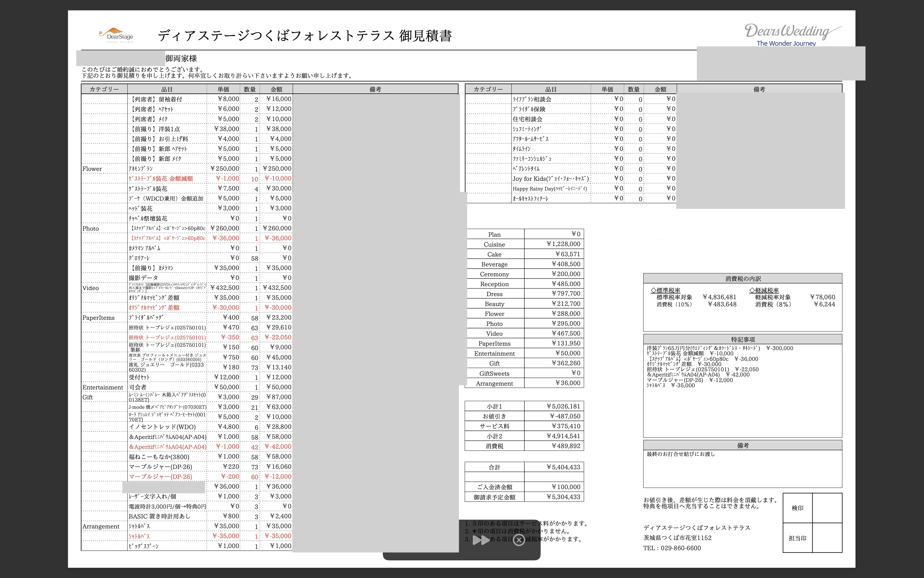Click the fast-forward icon in the dark overlay

pyautogui.click(x=481, y=540)
